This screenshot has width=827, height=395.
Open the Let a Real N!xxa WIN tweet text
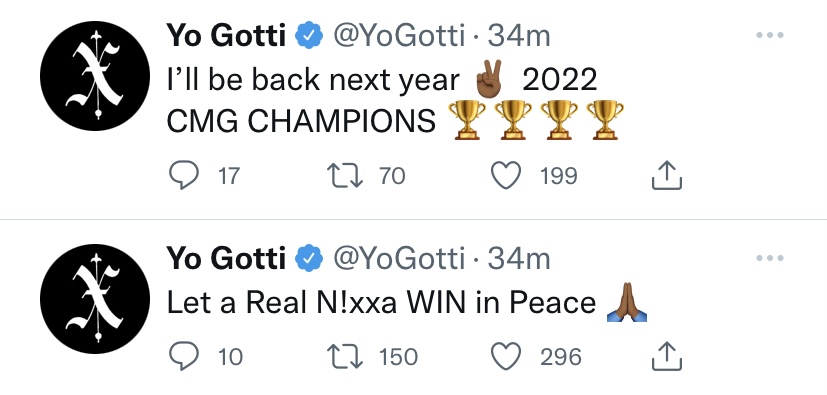pos(407,303)
